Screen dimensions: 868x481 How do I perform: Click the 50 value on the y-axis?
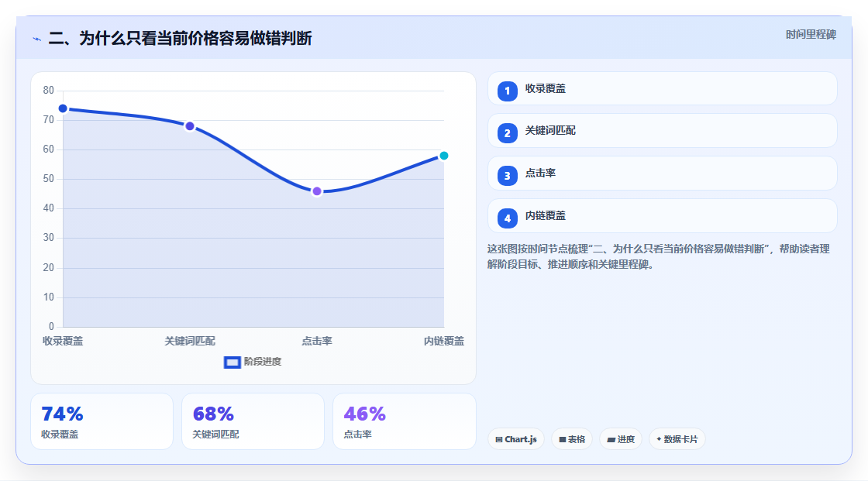pyautogui.click(x=49, y=179)
